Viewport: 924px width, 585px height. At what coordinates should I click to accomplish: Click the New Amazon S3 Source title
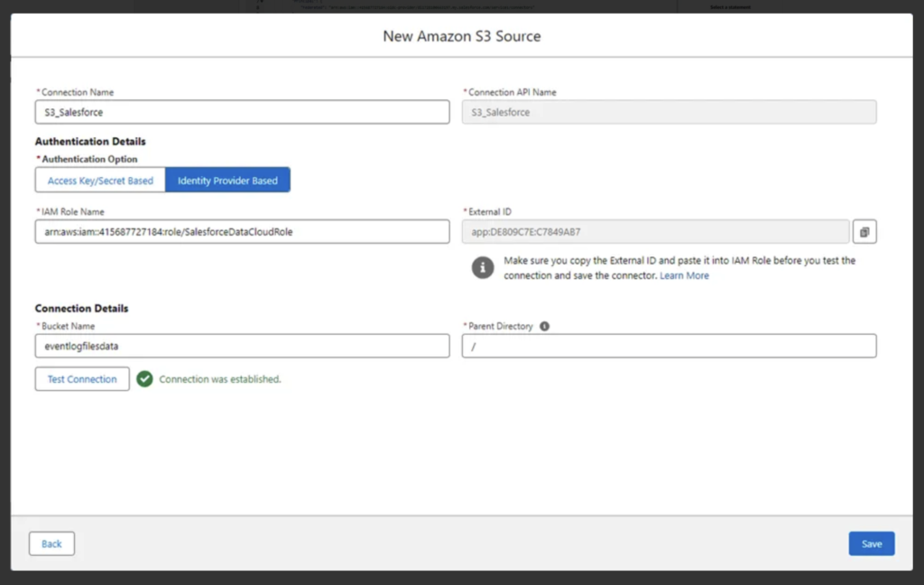click(x=462, y=36)
